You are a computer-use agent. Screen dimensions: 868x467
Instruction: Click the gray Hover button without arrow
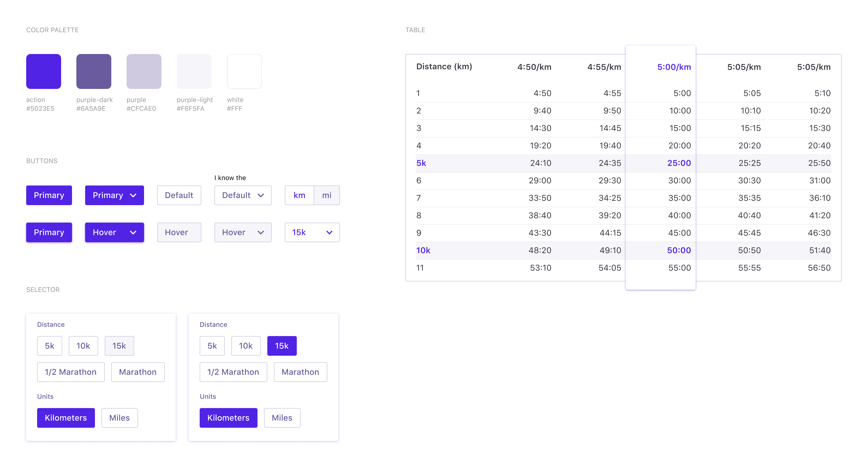(179, 232)
